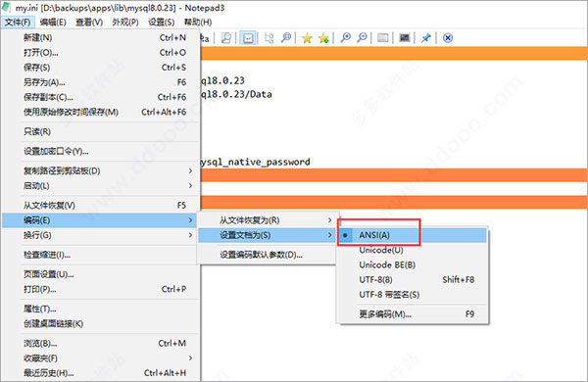588x382 pixels.
Task: Open the 帮助(H) menu
Action: (x=198, y=23)
